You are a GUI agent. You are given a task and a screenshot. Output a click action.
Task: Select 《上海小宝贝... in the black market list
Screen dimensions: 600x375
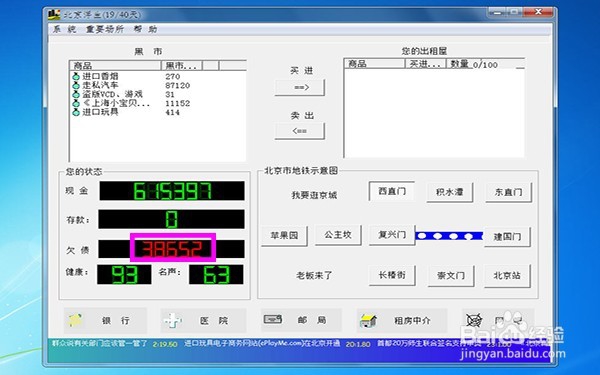click(x=111, y=103)
